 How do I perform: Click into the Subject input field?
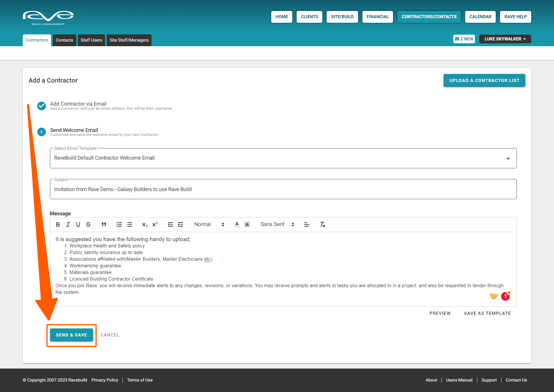[283, 189]
